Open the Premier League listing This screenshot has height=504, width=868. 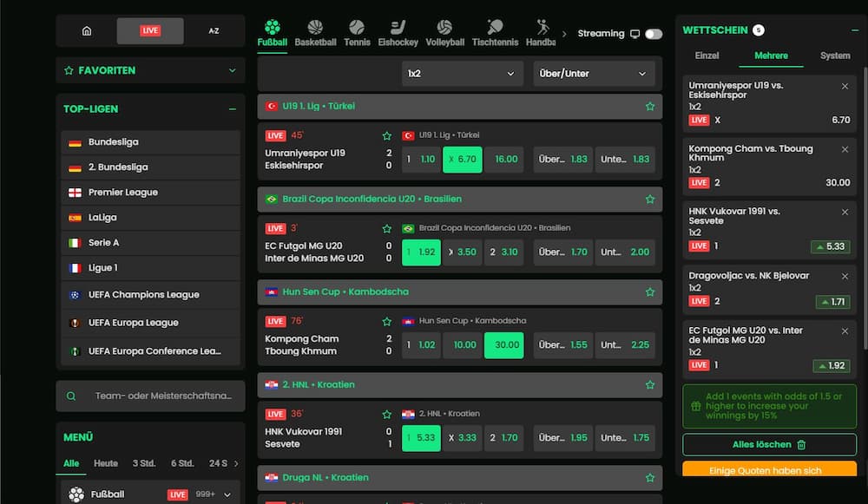[150, 193]
